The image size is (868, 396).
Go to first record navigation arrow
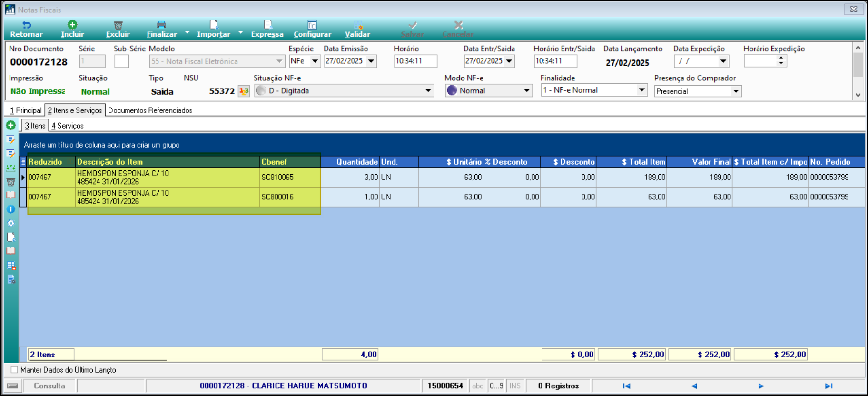point(627,386)
